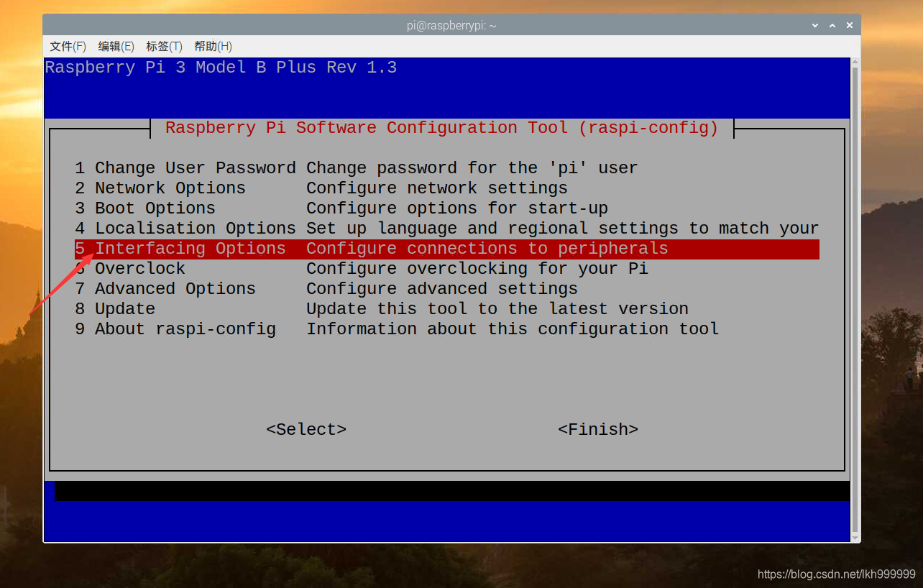
Task: Open the 编辑(E) menu
Action: point(116,46)
